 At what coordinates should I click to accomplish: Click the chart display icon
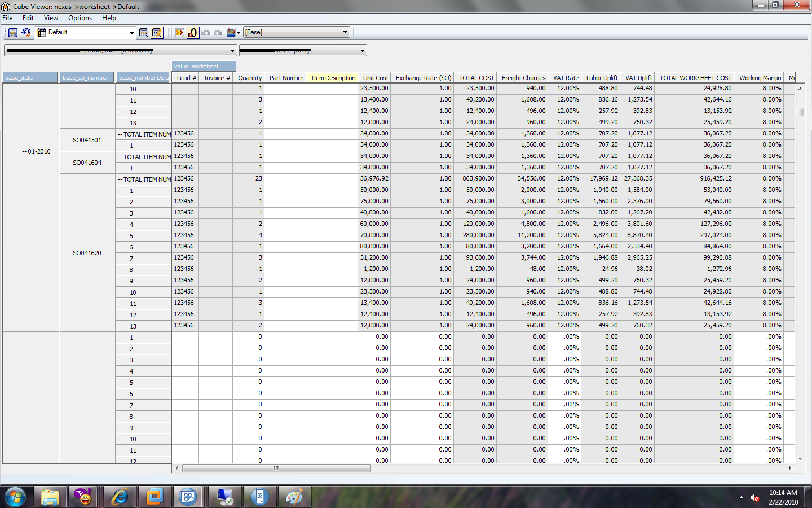[x=231, y=33]
